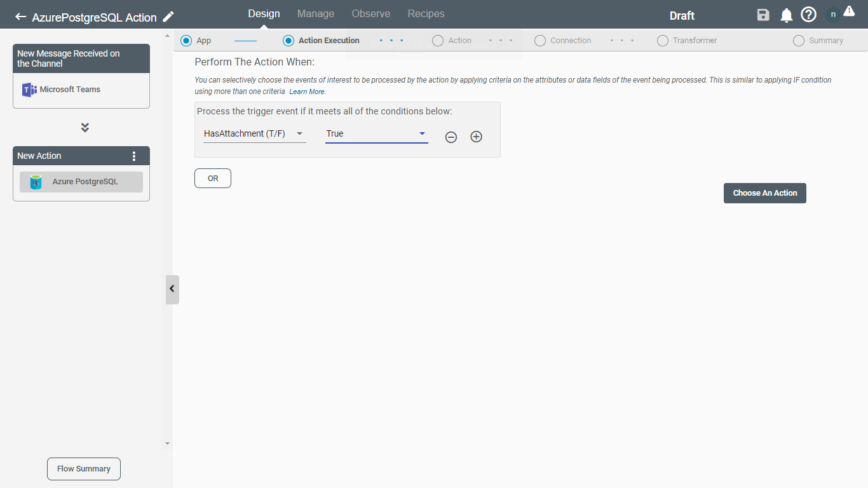This screenshot has height=488, width=868.
Task: Click the Choose An Action button
Action: pos(765,193)
